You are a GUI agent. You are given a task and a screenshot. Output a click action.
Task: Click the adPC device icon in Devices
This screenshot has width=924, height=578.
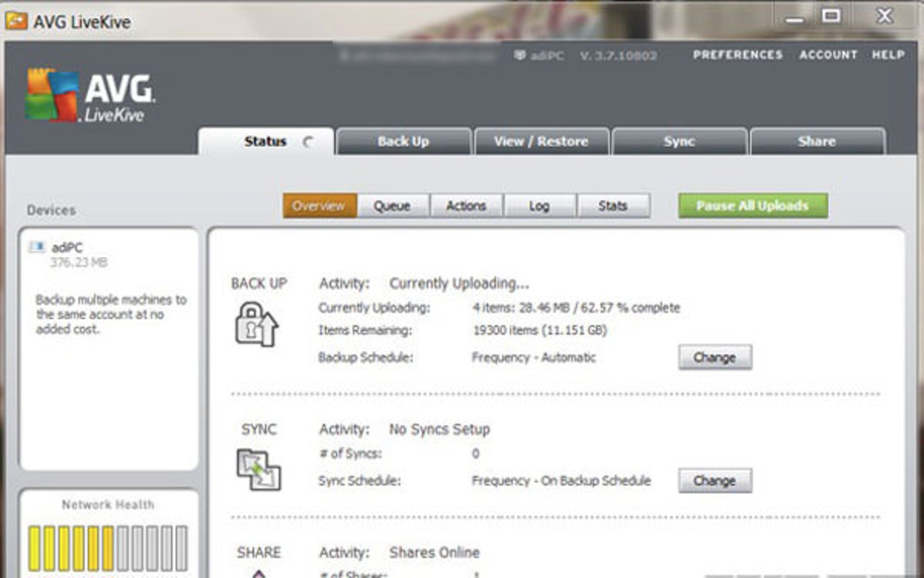point(37,247)
